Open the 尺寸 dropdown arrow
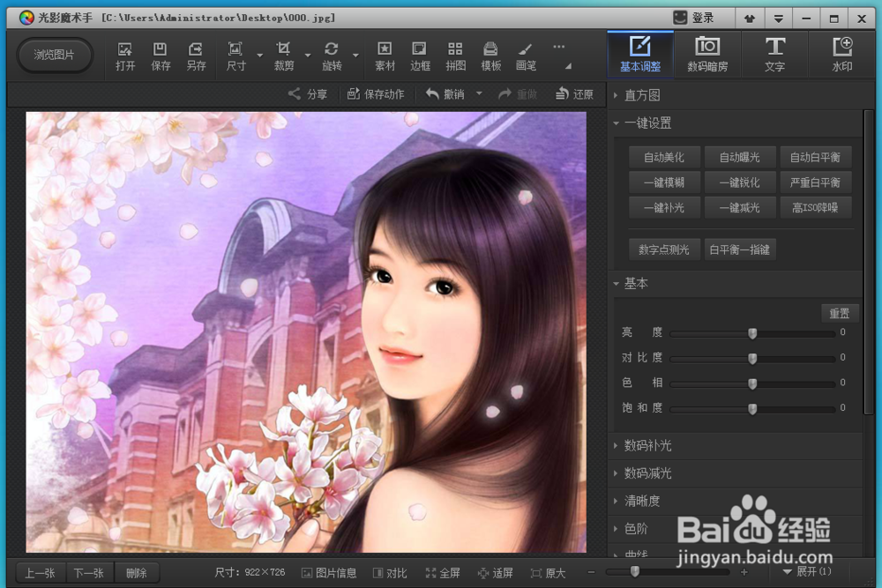 pos(260,56)
